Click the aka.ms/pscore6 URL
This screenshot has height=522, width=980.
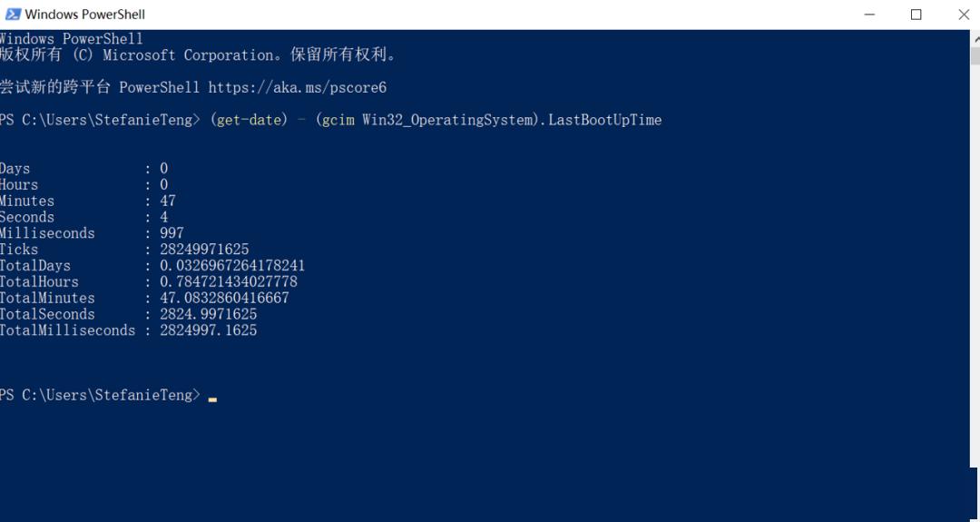click(298, 87)
